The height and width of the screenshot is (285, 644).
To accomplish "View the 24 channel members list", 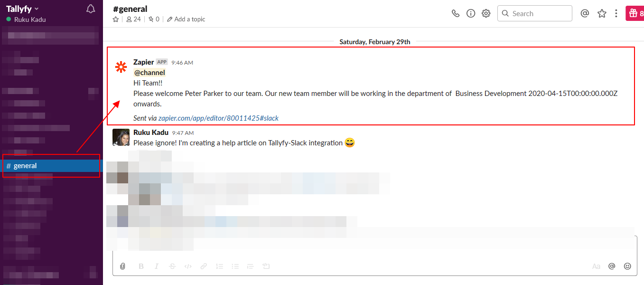I will [133, 19].
